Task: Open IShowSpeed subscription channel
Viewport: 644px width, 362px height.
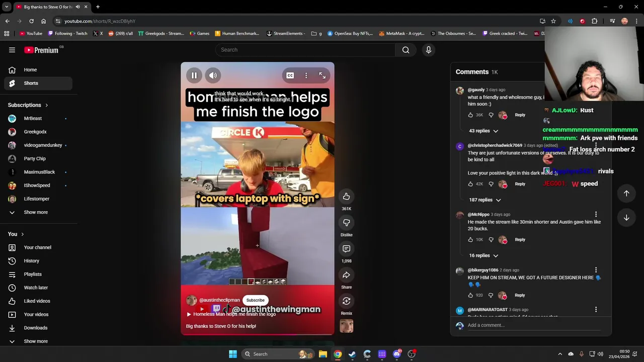Action: (x=38, y=186)
